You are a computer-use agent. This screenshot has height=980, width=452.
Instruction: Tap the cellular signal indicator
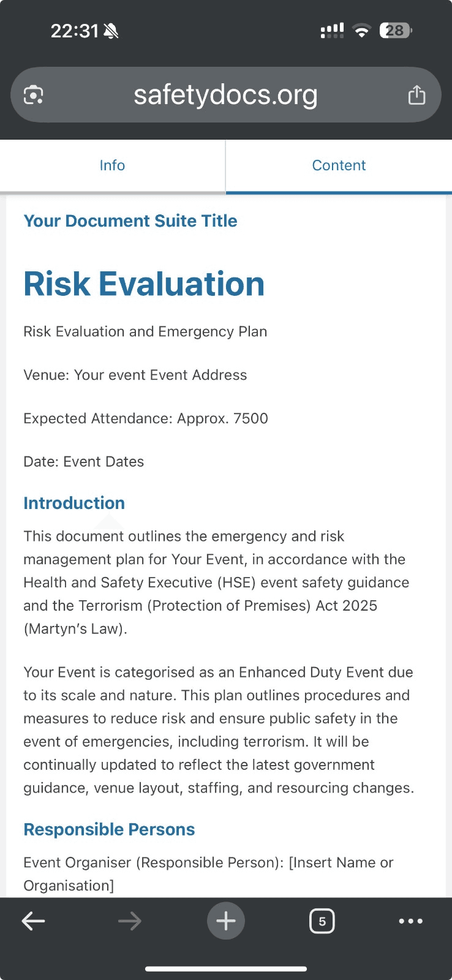[332, 31]
